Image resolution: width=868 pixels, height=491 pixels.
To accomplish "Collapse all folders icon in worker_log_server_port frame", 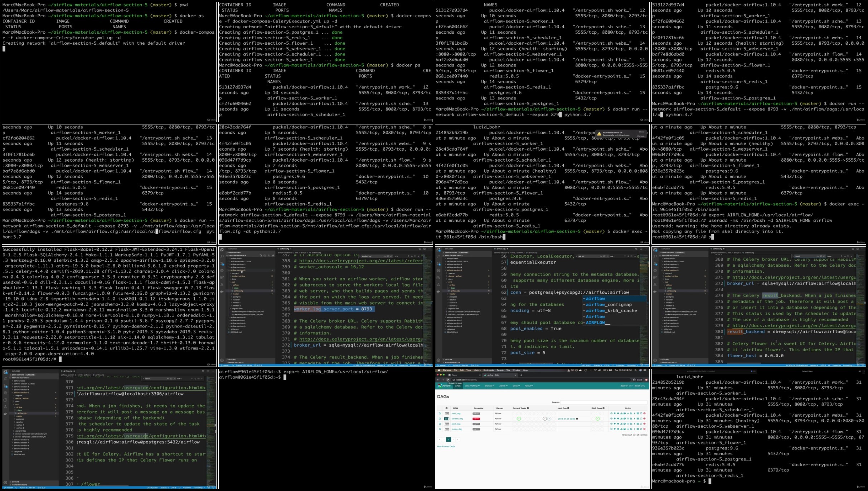I will click(273, 255).
